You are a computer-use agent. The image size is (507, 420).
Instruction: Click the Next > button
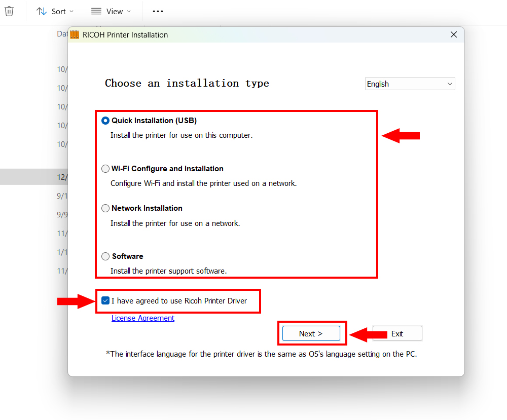pyautogui.click(x=311, y=333)
